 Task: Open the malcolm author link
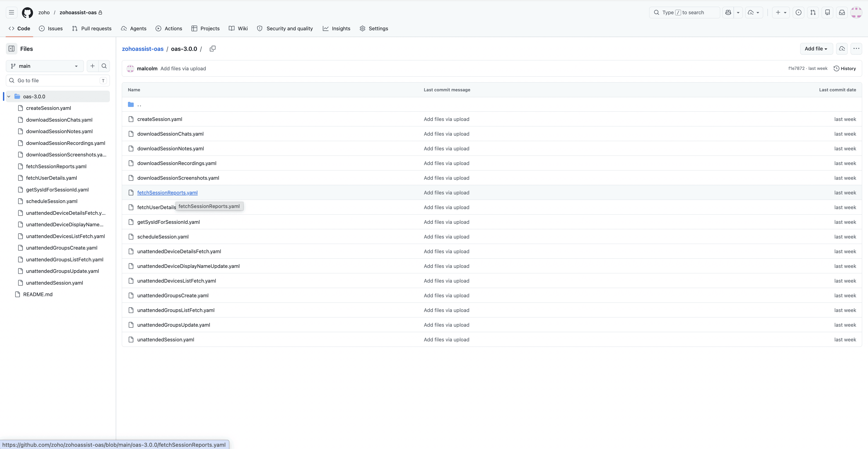[147, 69]
